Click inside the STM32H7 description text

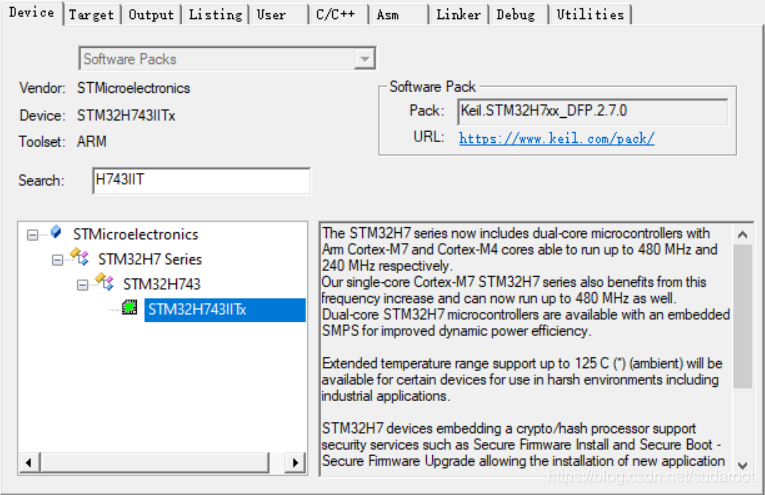(526, 347)
